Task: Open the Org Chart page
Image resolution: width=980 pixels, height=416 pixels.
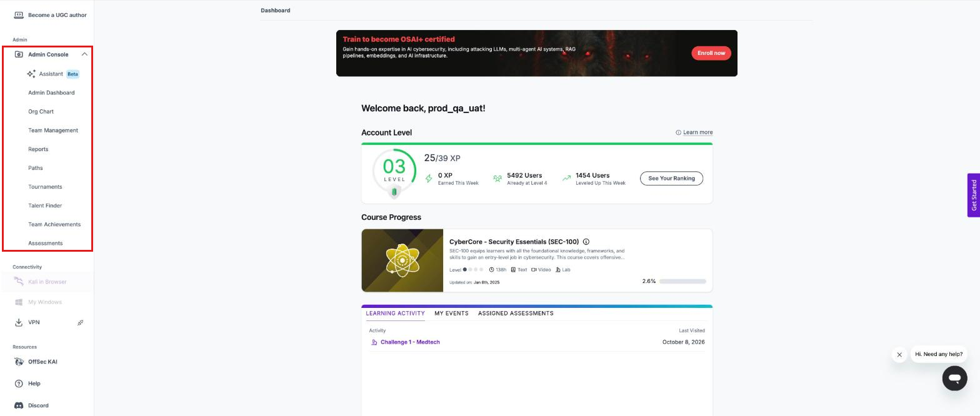Action: click(41, 111)
